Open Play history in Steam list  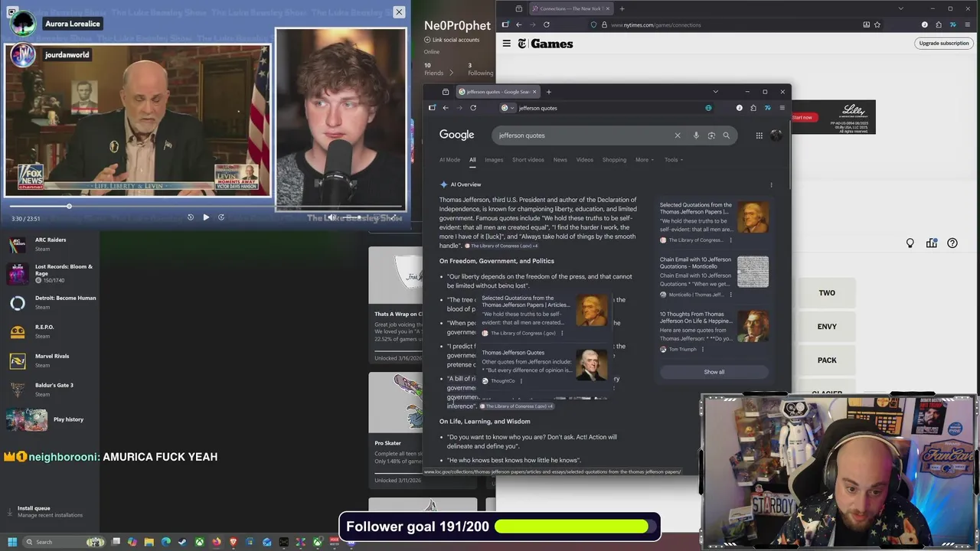tap(52, 419)
